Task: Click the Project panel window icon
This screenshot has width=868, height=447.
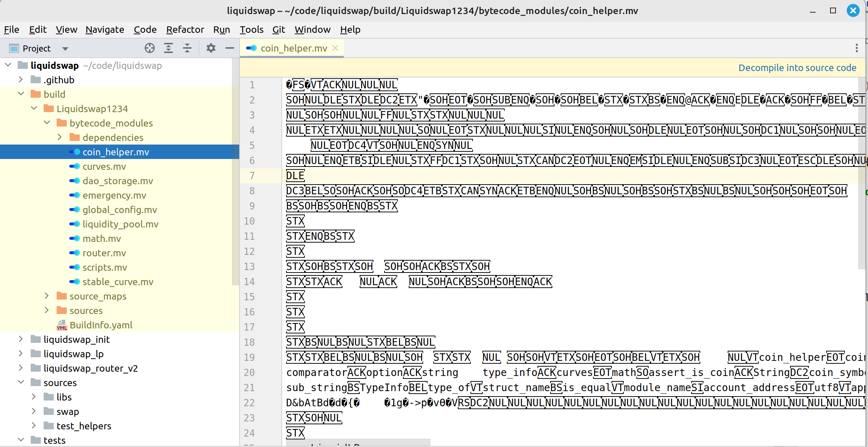Action: [14, 48]
